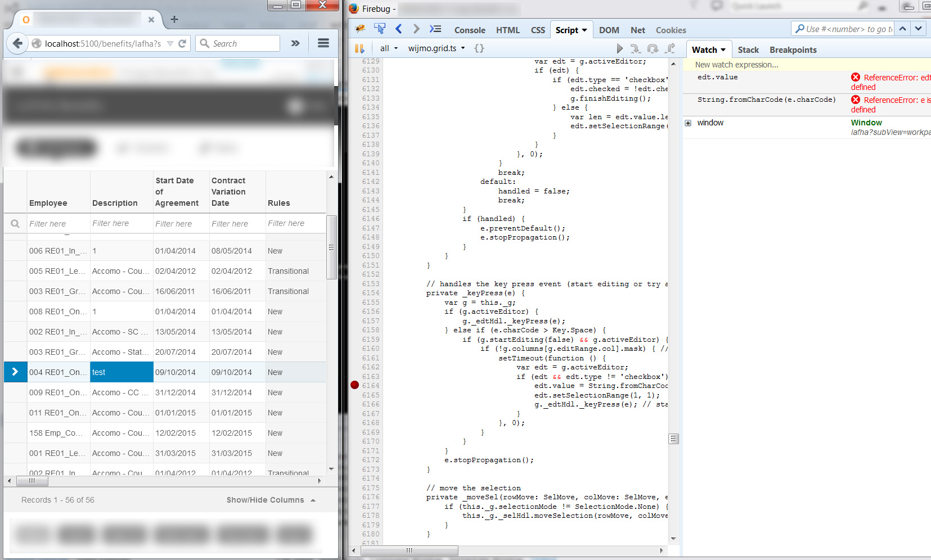Click the New watch expression field
This screenshot has width=931, height=560.
736,65
